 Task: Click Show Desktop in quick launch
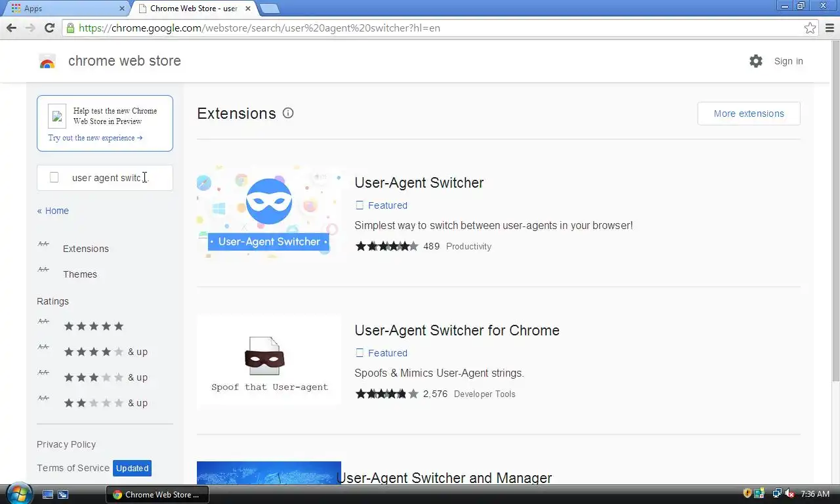point(48,494)
